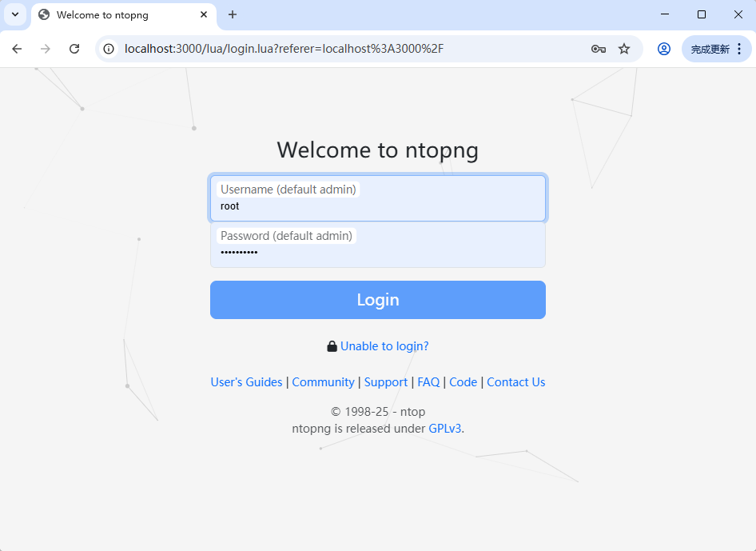Viewport: 756px width, 551px height.
Task: Open the FAQ link
Action: tap(428, 382)
